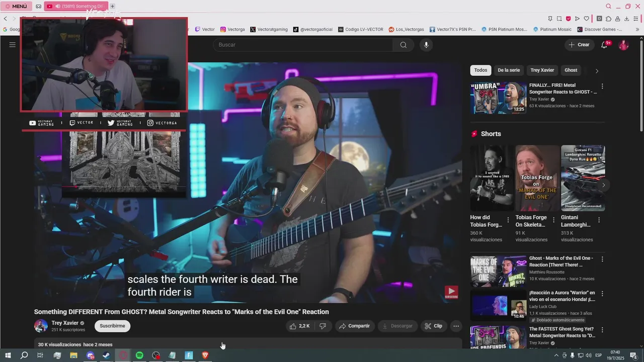The height and width of the screenshot is (362, 644).
Task: Open the 'FINALLY... FIRE!' video thumbnail
Action: tap(498, 98)
